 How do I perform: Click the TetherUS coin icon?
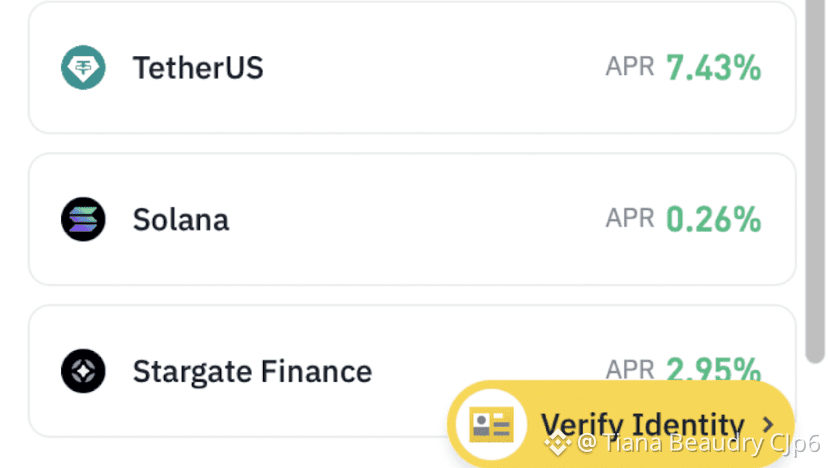[82, 68]
